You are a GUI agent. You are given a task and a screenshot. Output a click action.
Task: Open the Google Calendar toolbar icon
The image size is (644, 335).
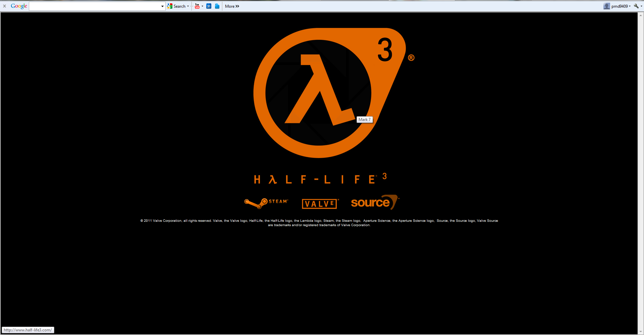coord(209,6)
